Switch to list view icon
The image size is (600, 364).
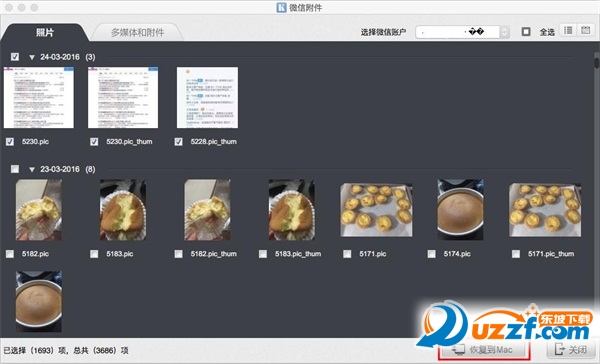pyautogui.click(x=568, y=30)
